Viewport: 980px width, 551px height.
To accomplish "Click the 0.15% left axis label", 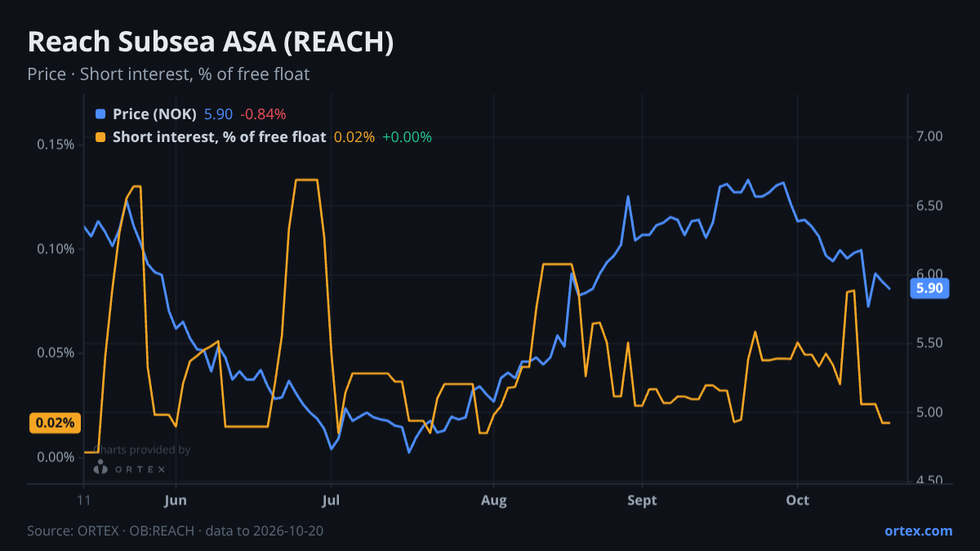I will [x=56, y=144].
